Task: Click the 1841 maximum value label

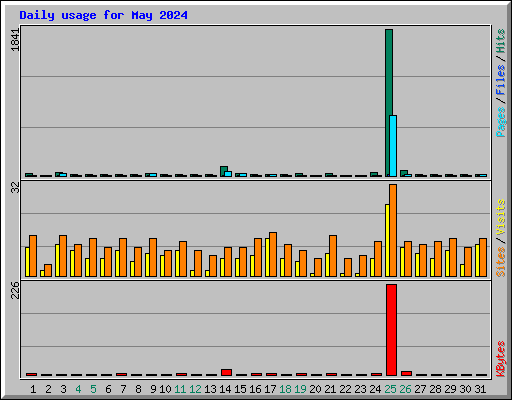Action: [15, 40]
